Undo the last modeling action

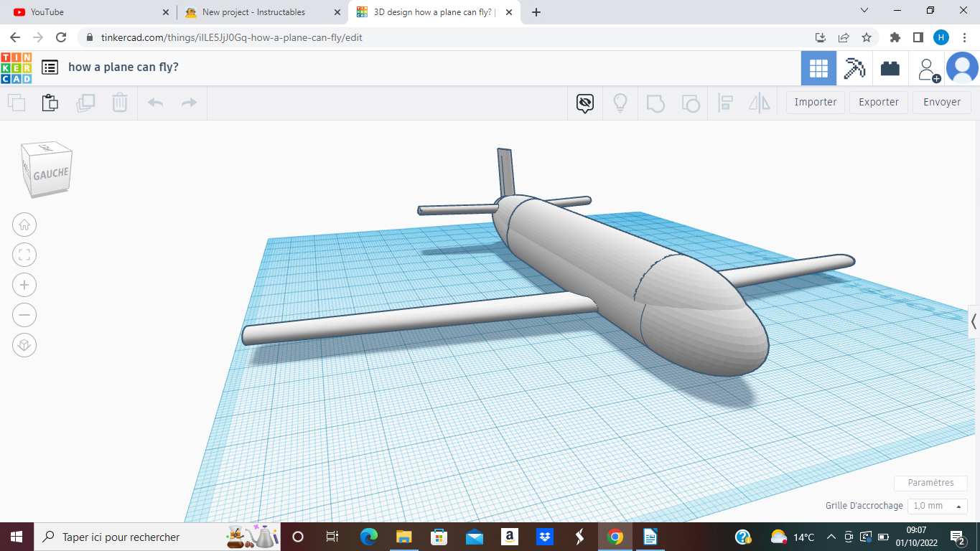tap(155, 103)
